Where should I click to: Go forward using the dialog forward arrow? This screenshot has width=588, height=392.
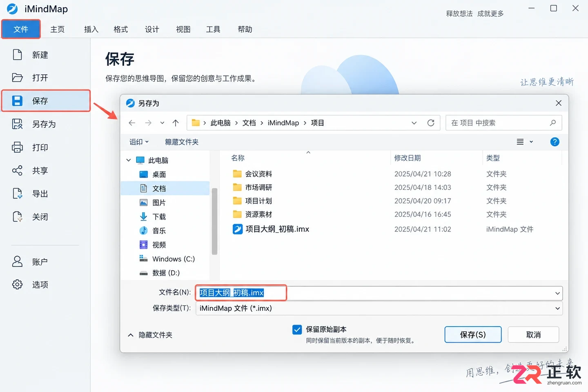point(148,123)
